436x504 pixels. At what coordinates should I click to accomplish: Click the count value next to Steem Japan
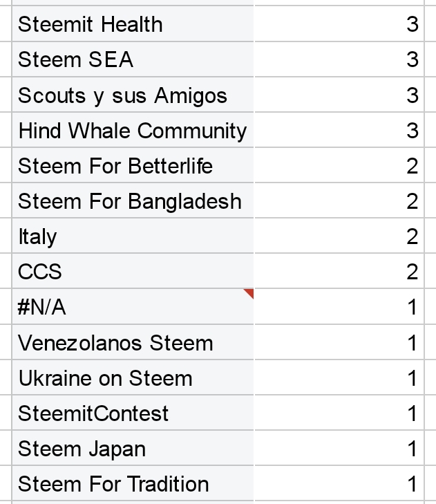(x=339, y=449)
